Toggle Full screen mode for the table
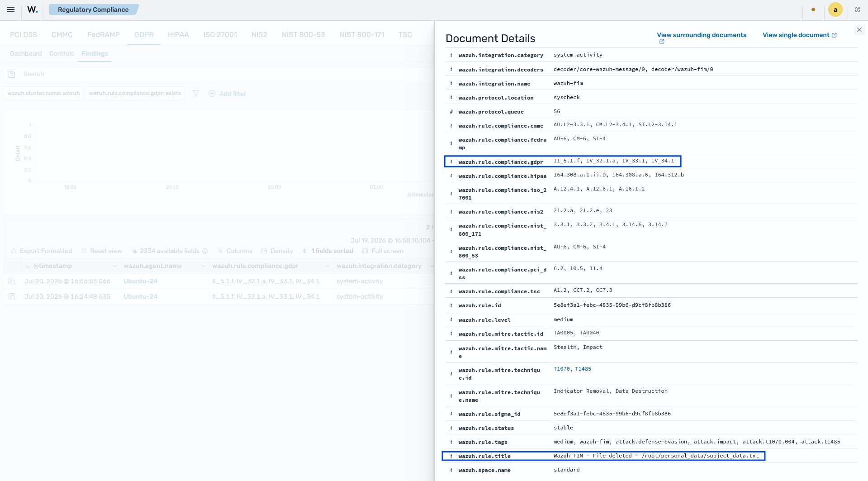This screenshot has height=481, width=868. pyautogui.click(x=383, y=251)
